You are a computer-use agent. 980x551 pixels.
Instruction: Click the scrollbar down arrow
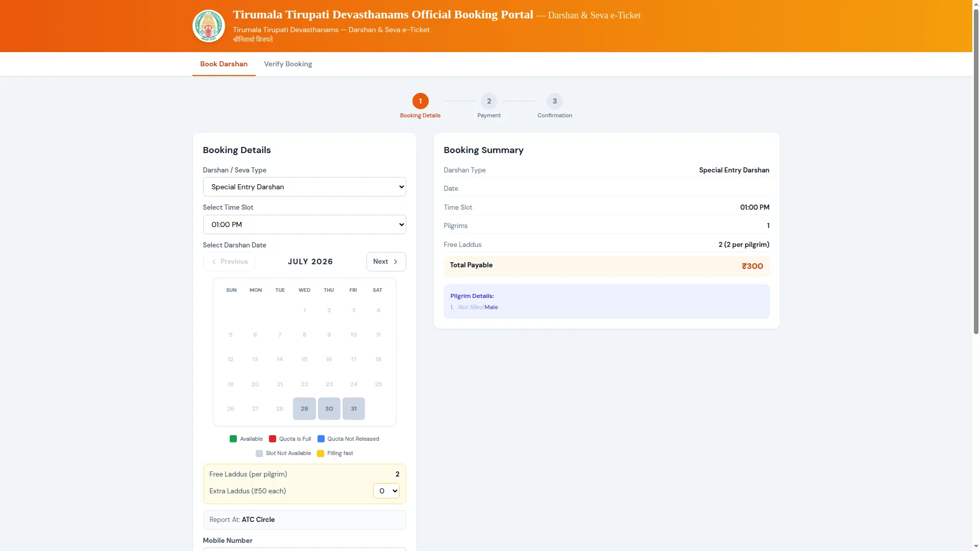click(976, 547)
